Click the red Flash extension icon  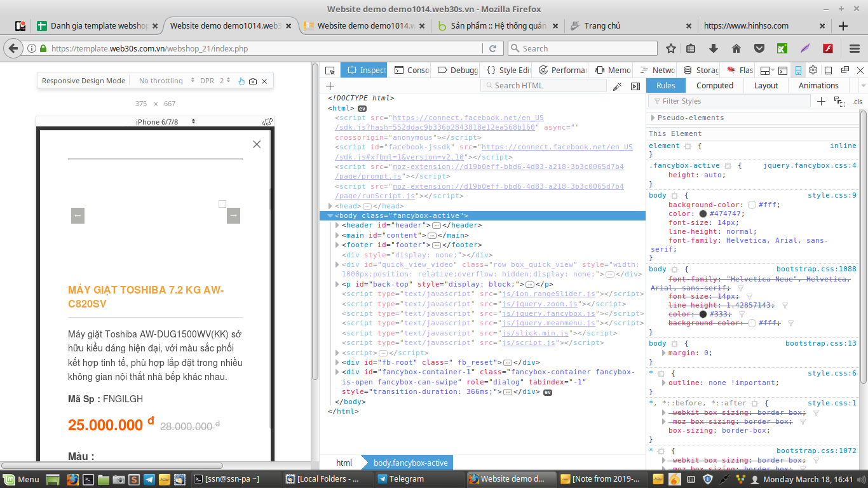click(x=828, y=48)
